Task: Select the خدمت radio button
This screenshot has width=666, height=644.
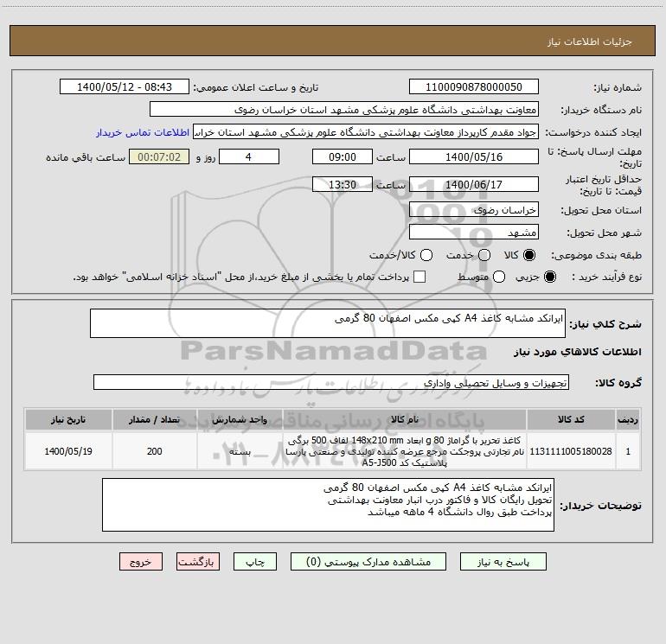Action: (484, 255)
